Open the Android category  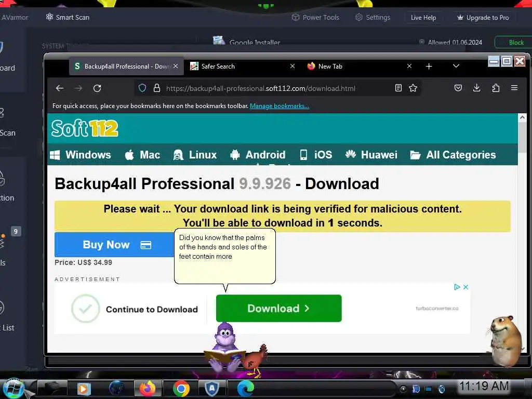258,155
